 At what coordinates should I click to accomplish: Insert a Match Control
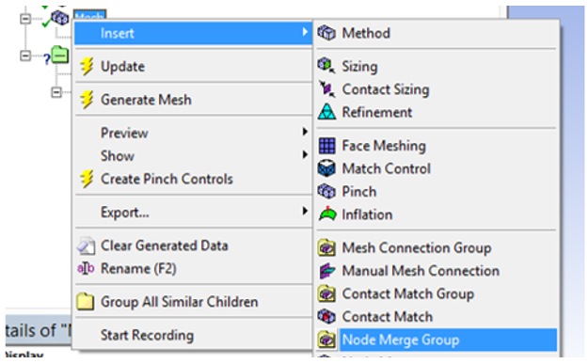pos(437,168)
